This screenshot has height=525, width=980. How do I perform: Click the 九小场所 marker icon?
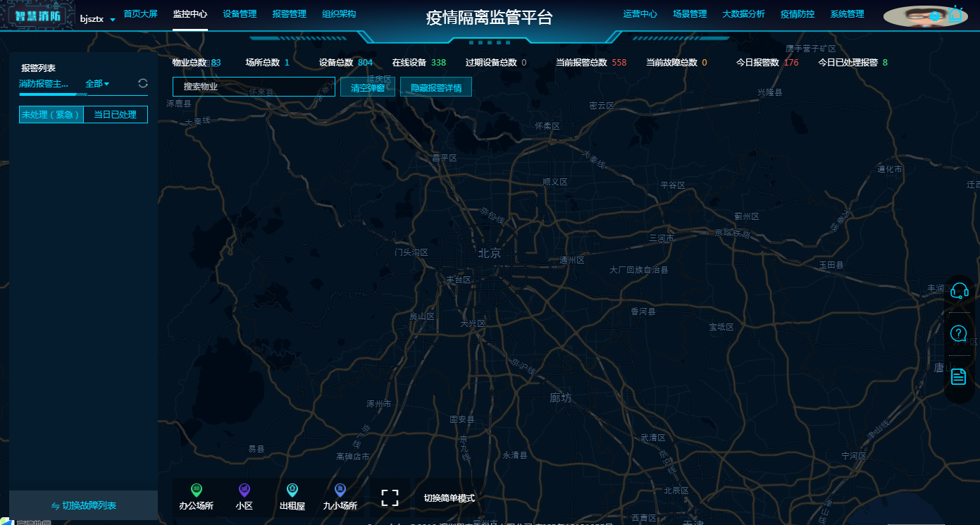(340, 490)
